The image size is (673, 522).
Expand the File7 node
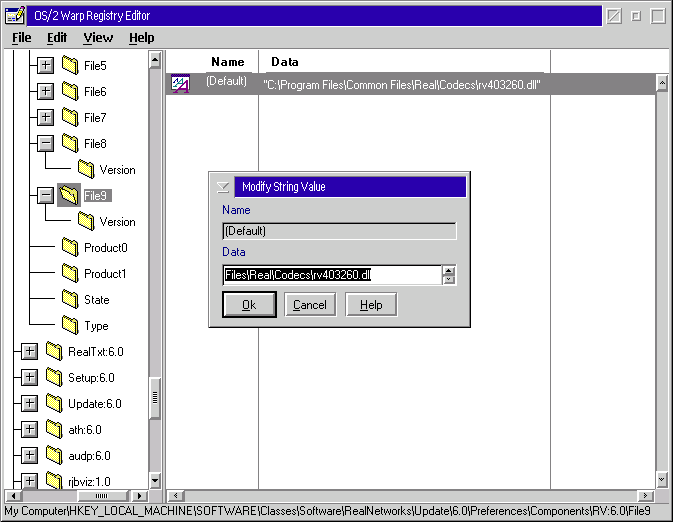coord(45,117)
